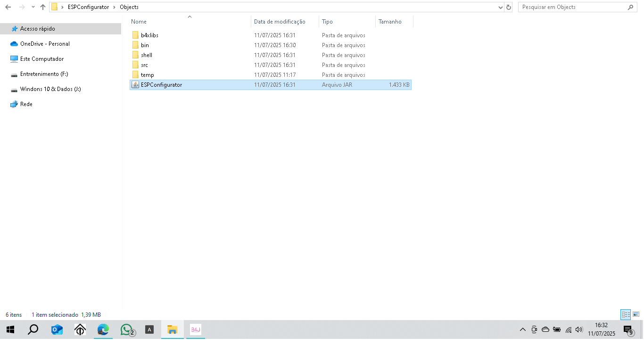Click the ESPConfigurator JAR file icon
Screen dimensions: 644x362
click(x=135, y=85)
